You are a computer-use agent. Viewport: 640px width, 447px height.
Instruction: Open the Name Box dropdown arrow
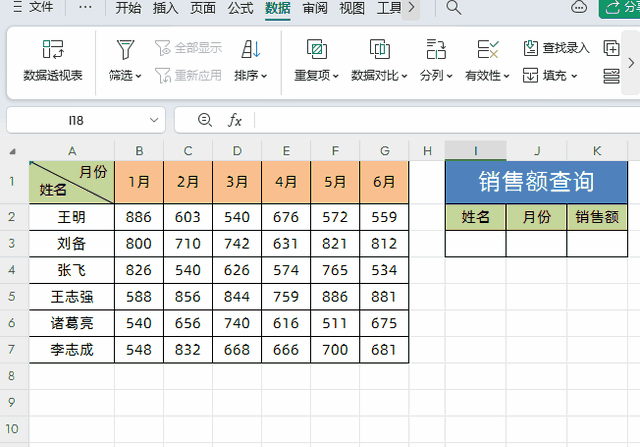(154, 120)
